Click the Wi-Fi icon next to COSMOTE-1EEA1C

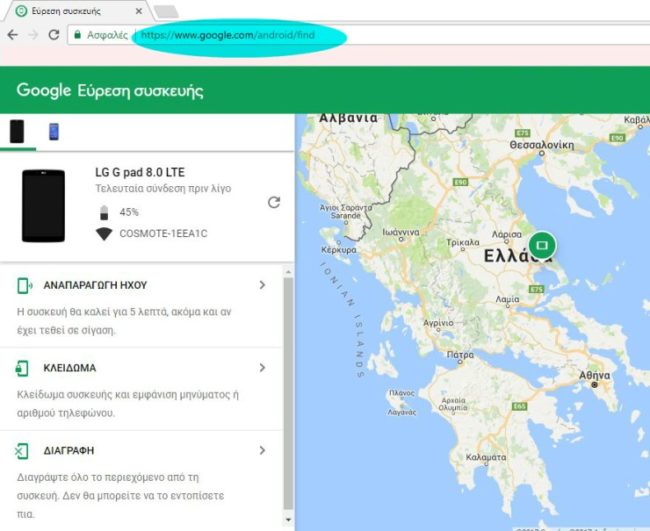pos(104,234)
